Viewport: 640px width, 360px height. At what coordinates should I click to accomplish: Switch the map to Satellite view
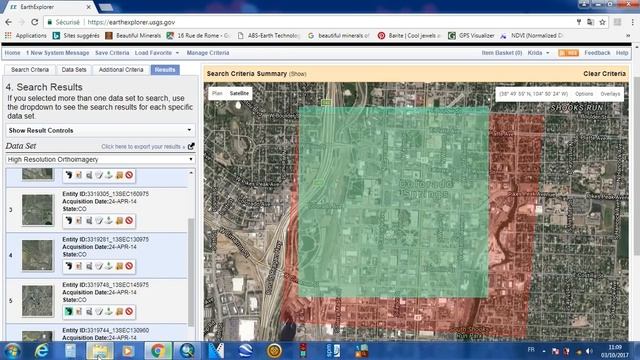[x=239, y=93]
